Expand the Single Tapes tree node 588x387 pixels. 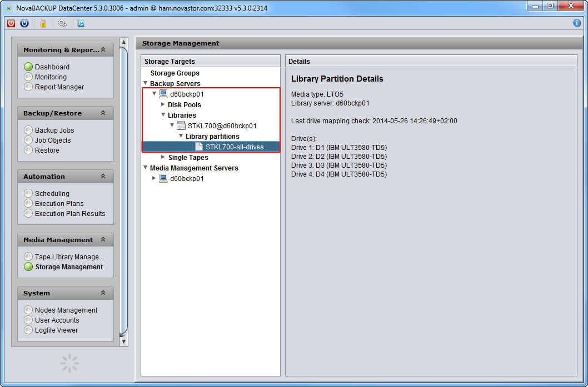pos(163,157)
